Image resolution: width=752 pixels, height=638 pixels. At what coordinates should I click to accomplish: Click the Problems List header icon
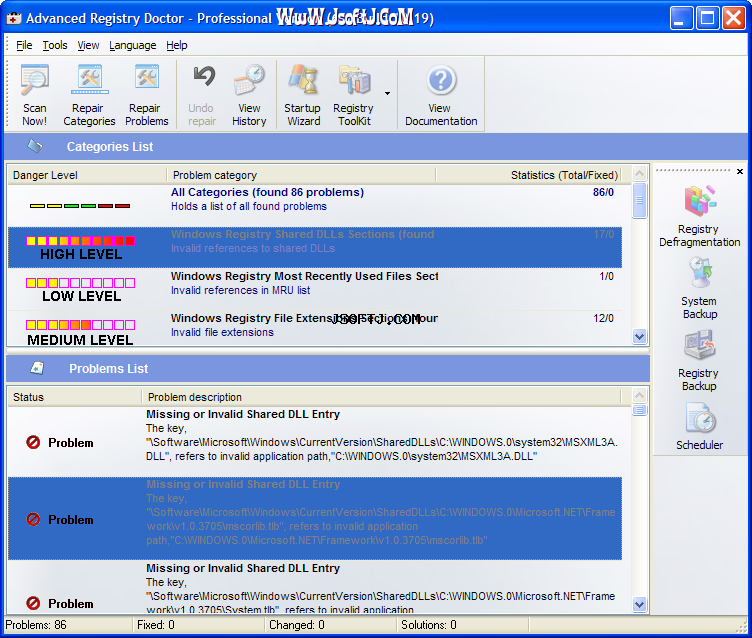tap(37, 368)
